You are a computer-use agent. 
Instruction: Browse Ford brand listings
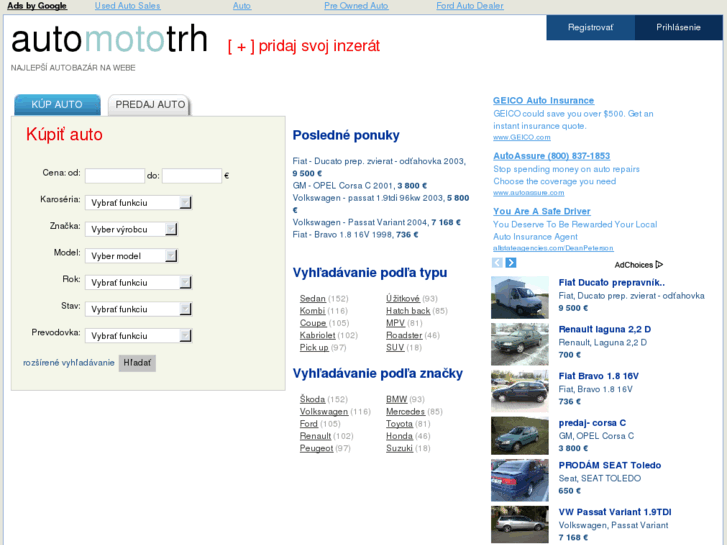pyautogui.click(x=309, y=423)
